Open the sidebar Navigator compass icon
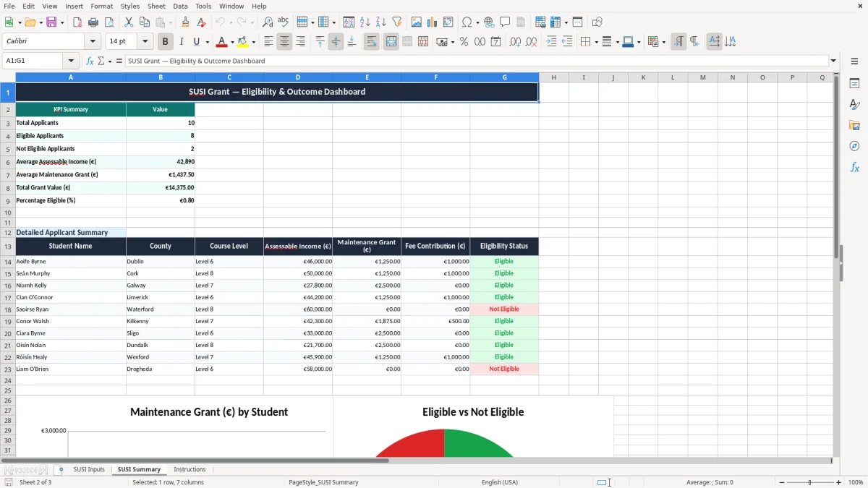 854,146
